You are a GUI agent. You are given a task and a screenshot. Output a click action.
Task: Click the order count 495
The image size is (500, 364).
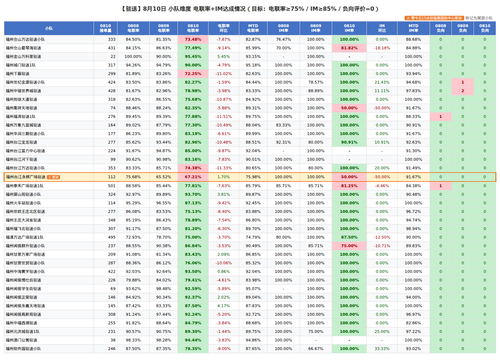pyautogui.click(x=112, y=237)
